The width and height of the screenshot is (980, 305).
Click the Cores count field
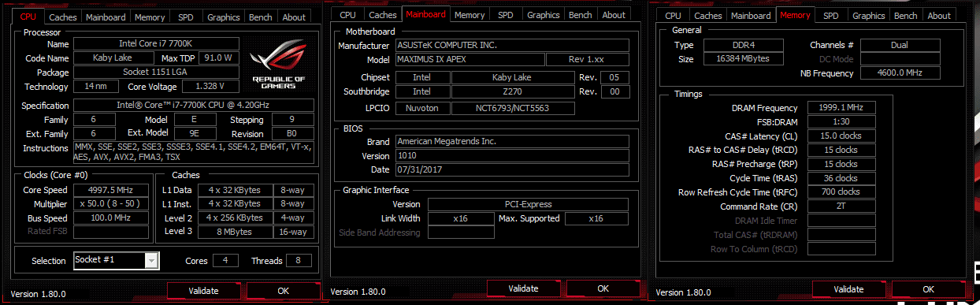tap(225, 261)
